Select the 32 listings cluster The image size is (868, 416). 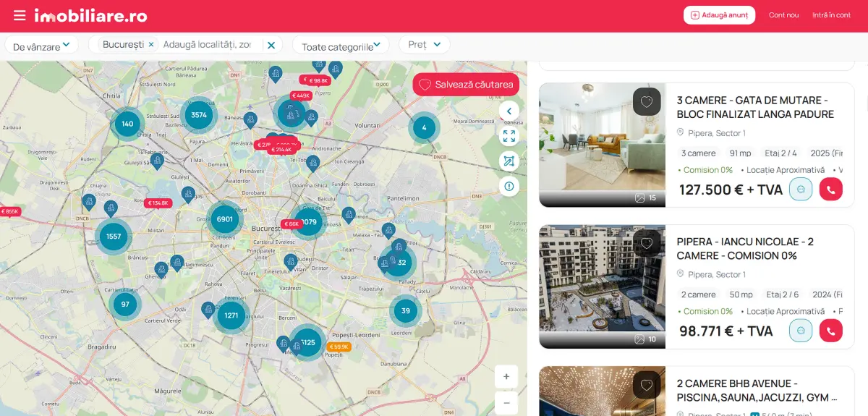click(x=402, y=263)
